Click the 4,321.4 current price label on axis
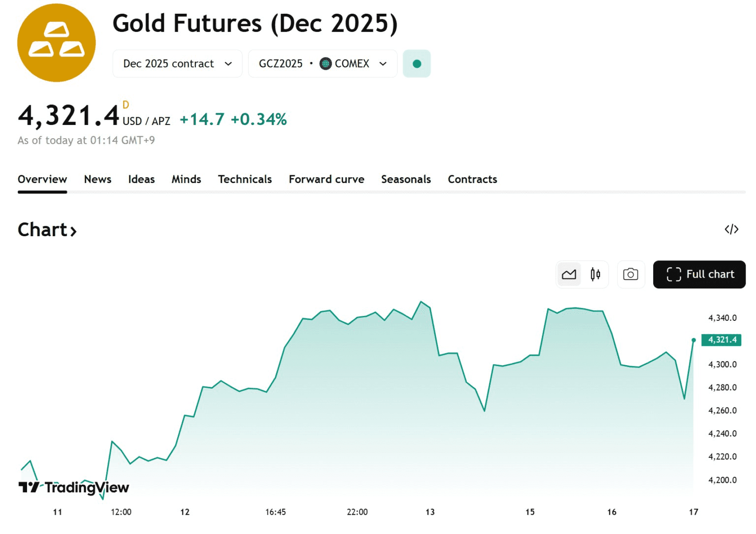756x534 pixels. 722,340
